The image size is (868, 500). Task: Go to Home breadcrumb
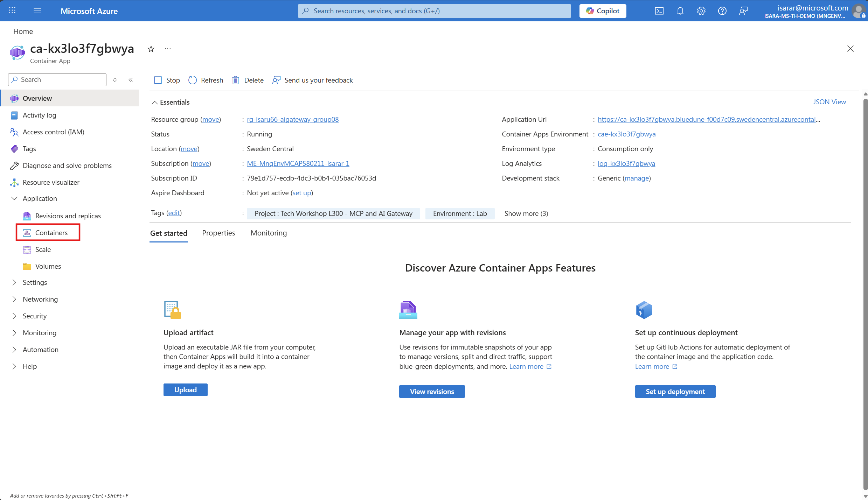coord(23,31)
